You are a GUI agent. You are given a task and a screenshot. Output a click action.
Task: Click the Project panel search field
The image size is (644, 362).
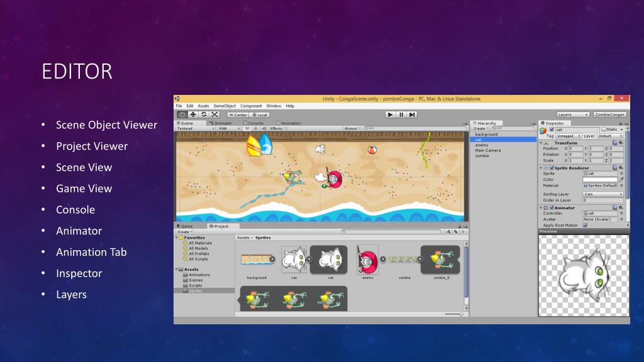pos(391,232)
